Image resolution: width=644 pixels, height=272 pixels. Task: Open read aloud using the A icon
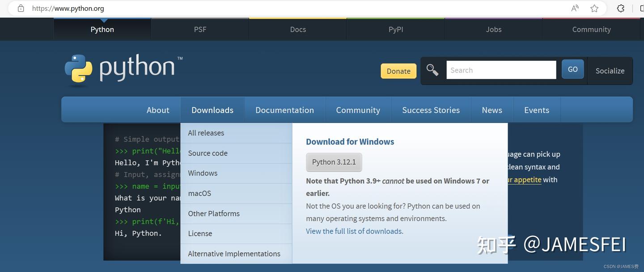(x=574, y=8)
